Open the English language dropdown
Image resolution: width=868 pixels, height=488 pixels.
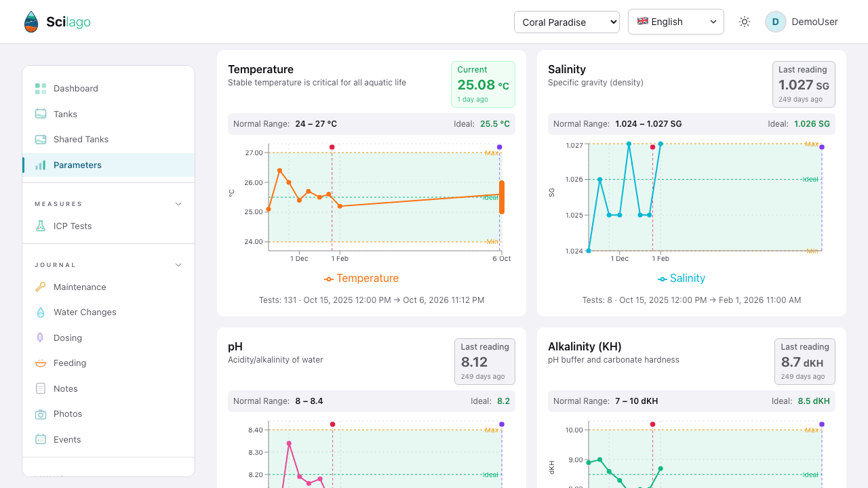point(676,22)
